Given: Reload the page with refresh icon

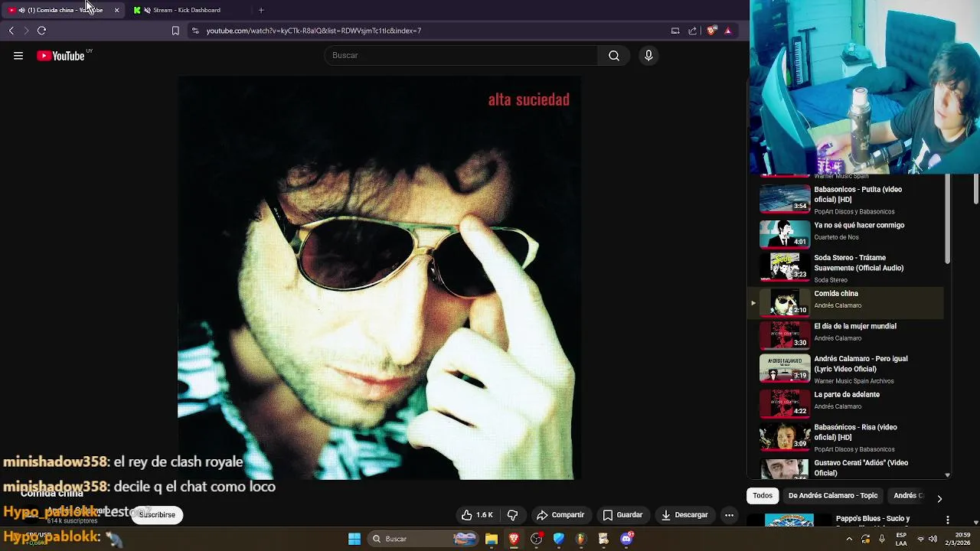Looking at the screenshot, I should pyautogui.click(x=41, y=31).
